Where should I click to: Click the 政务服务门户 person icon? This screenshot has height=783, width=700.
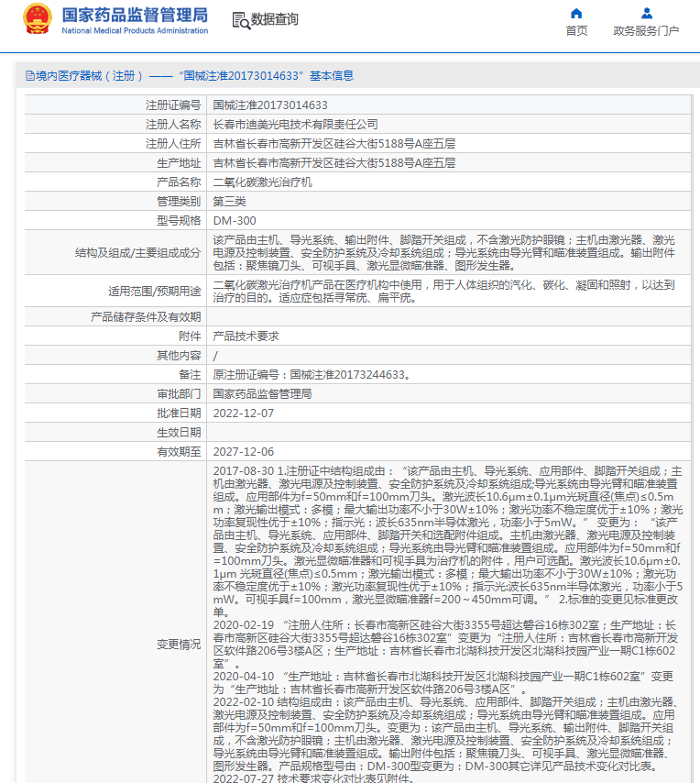[x=647, y=14]
